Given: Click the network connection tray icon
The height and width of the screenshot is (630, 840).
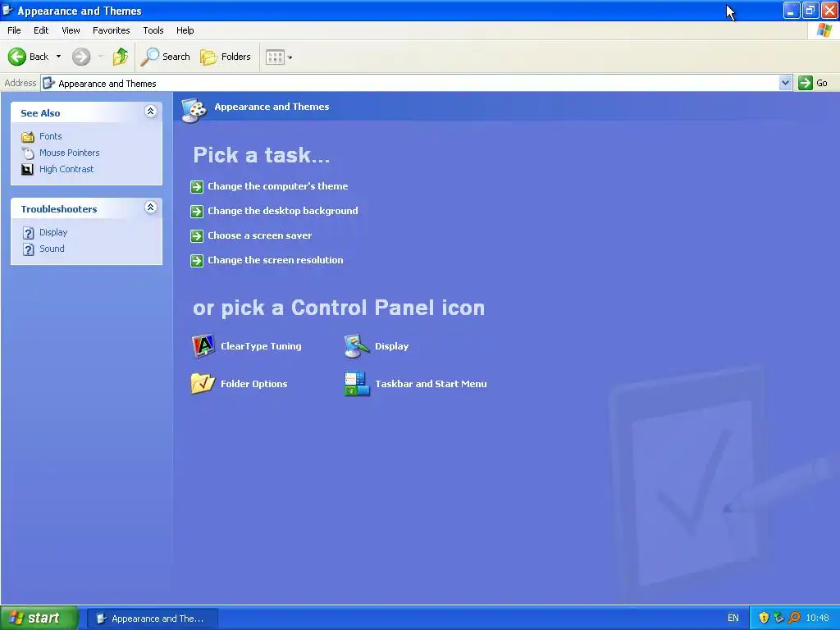Looking at the screenshot, I should [x=778, y=618].
